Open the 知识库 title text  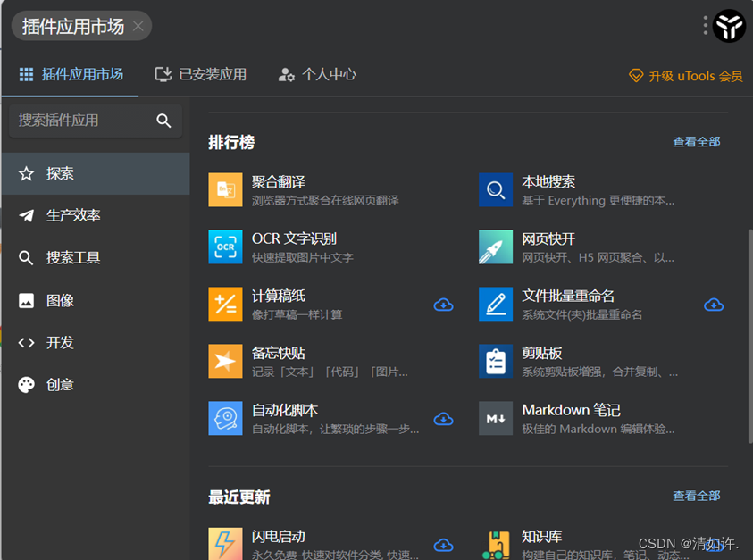click(x=542, y=537)
